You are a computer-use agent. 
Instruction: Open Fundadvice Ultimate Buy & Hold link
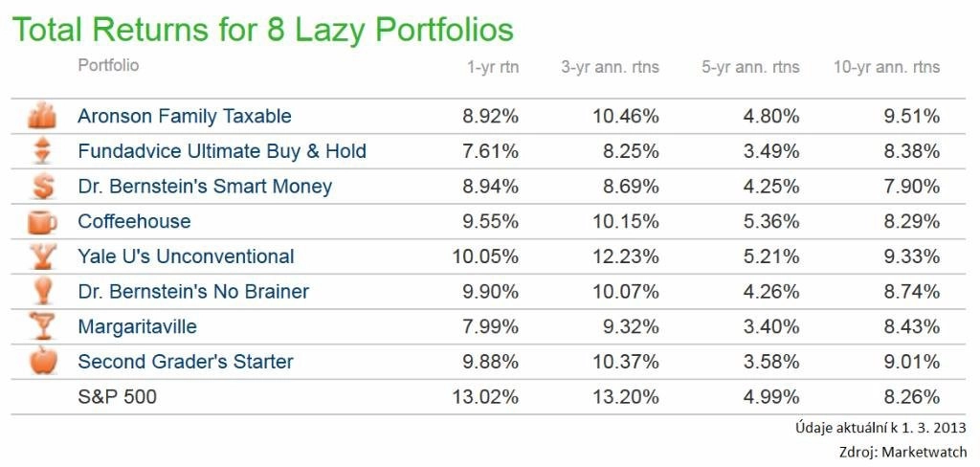(x=222, y=151)
